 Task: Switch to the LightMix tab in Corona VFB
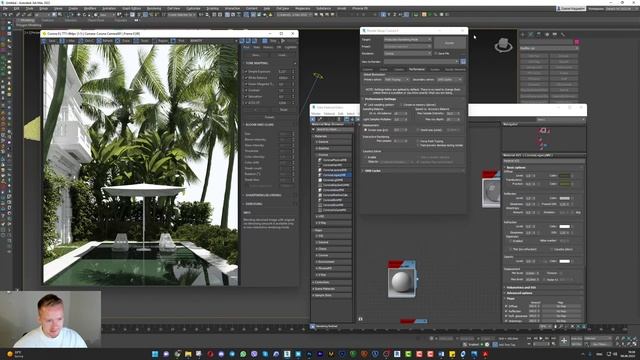point(291,47)
